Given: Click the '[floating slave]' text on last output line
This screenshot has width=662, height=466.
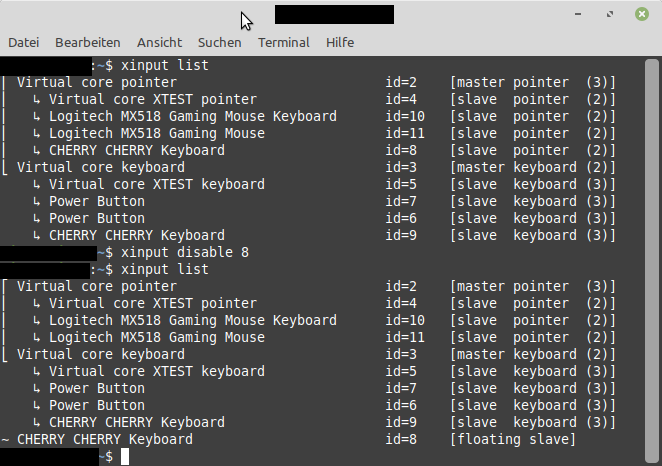Looking at the screenshot, I should point(513,439).
